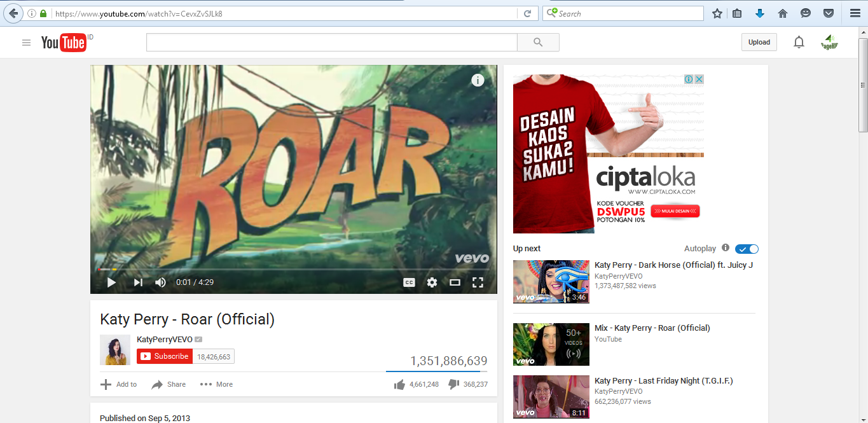Go back with the browser Back arrow
868x423 pixels.
(x=13, y=13)
